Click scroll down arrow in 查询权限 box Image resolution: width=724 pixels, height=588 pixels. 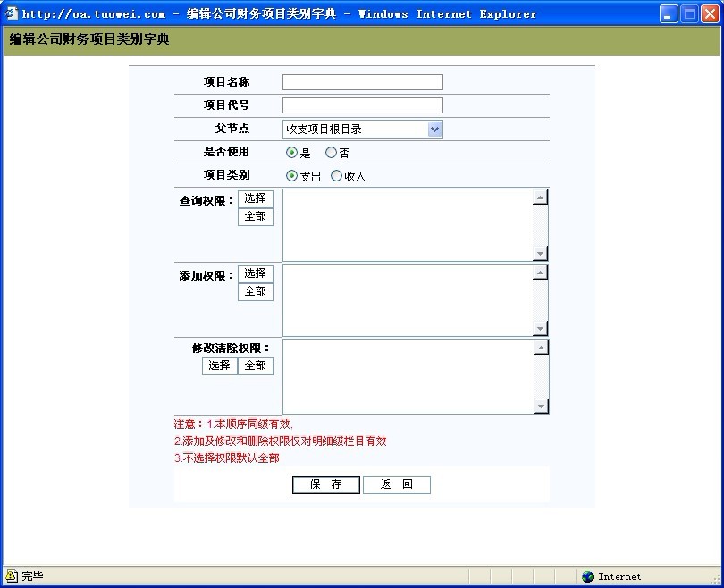pyautogui.click(x=540, y=254)
